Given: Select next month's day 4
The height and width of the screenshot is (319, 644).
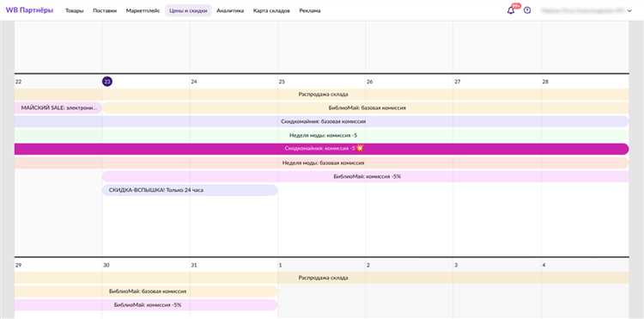Looking at the screenshot, I should [x=544, y=265].
